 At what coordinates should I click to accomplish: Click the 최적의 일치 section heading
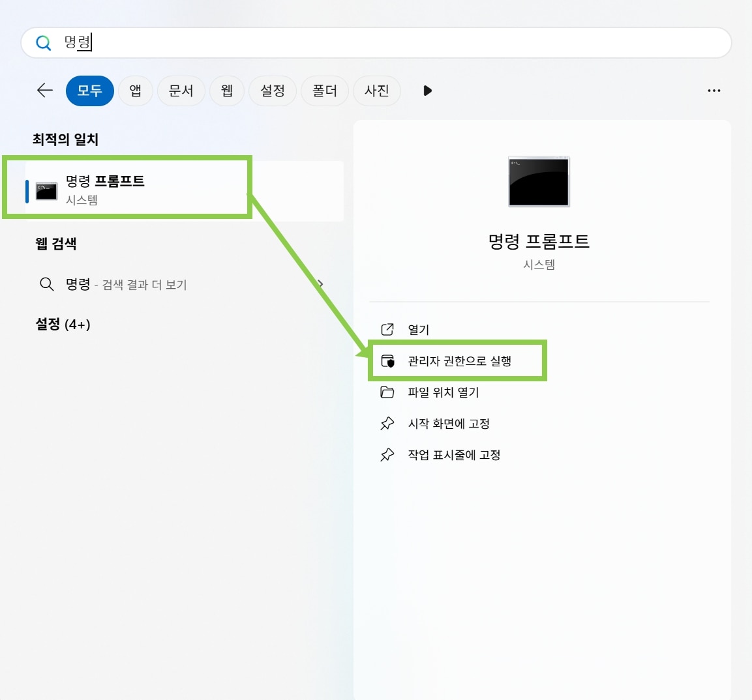pos(65,139)
